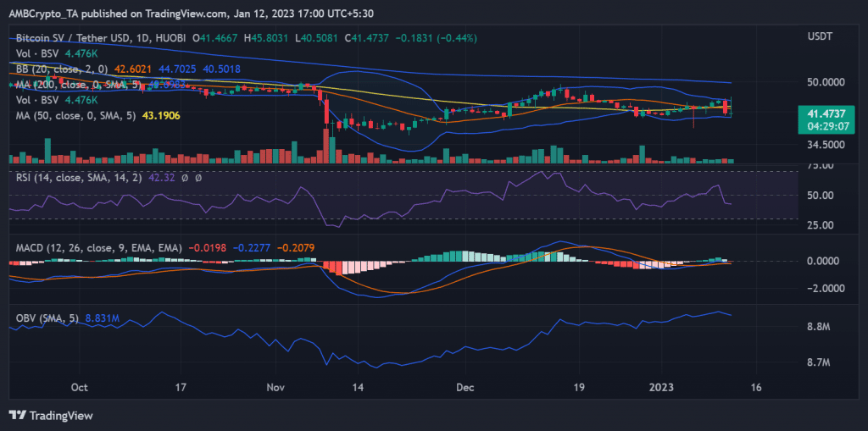Viewport: 868px width, 431px height.
Task: Click the low price value L40.5081
Action: tap(318, 38)
